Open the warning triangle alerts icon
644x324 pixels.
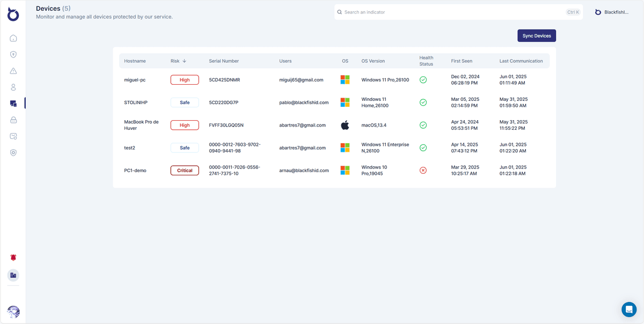[x=13, y=71]
